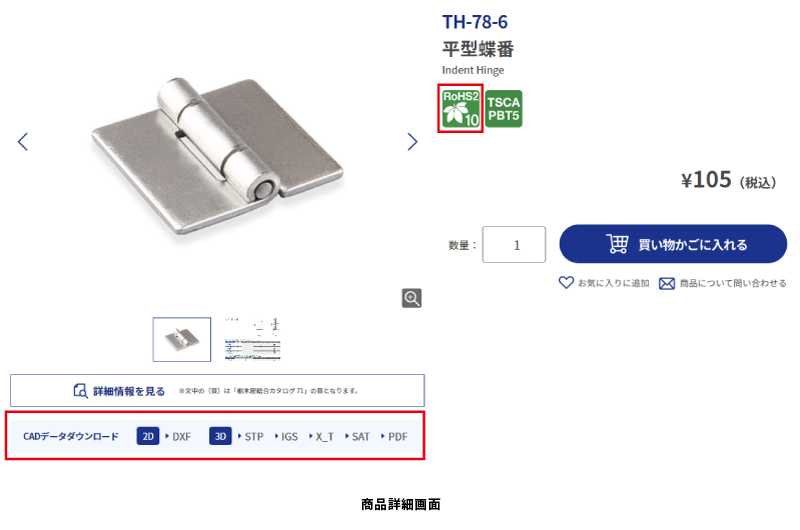800x530 pixels.
Task: Click the RoHS2 10 compliance badge
Action: pos(460,108)
